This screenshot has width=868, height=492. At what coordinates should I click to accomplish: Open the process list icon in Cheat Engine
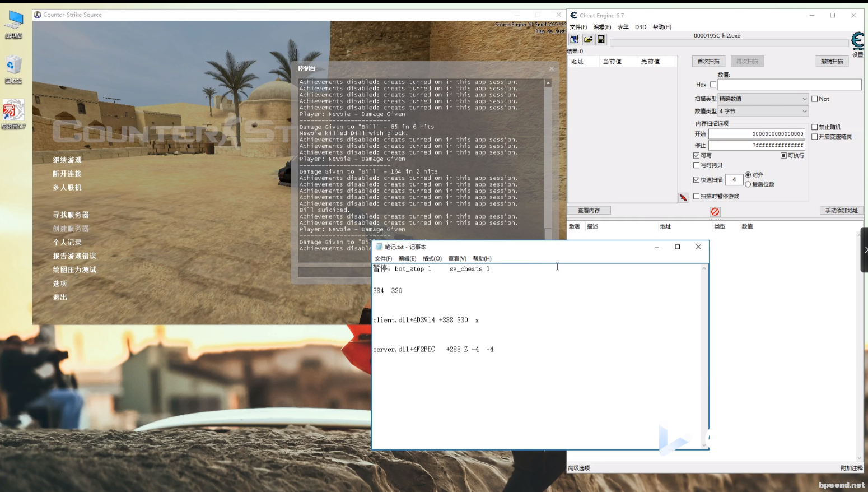click(x=574, y=39)
